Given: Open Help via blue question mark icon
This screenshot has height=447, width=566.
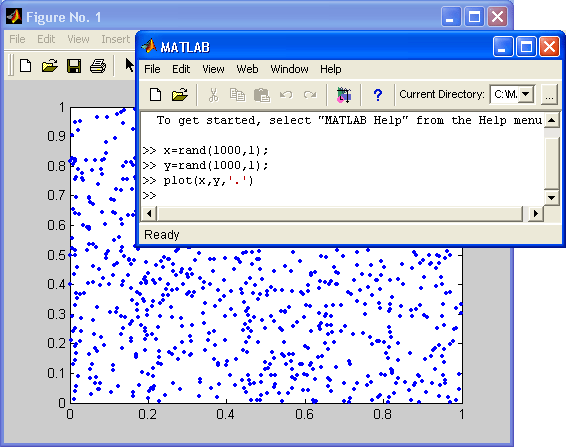Looking at the screenshot, I should [378, 95].
